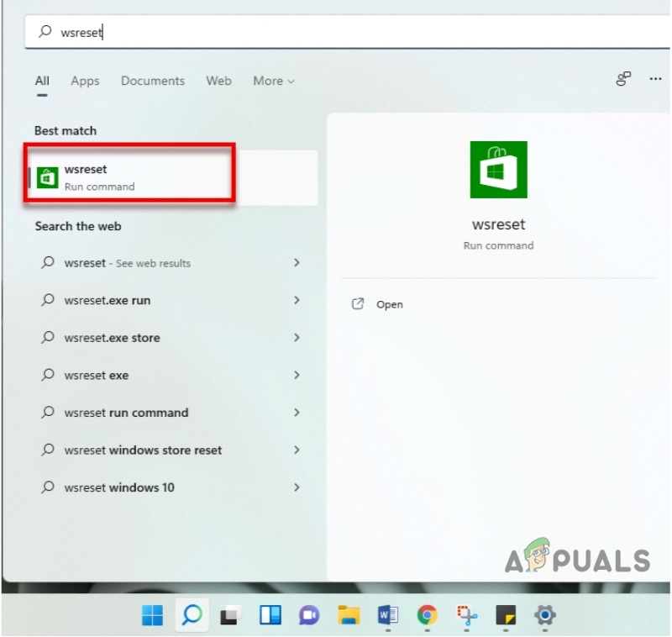Click the small wsreset store icon in Best match
The image size is (672, 637).
tap(48, 177)
